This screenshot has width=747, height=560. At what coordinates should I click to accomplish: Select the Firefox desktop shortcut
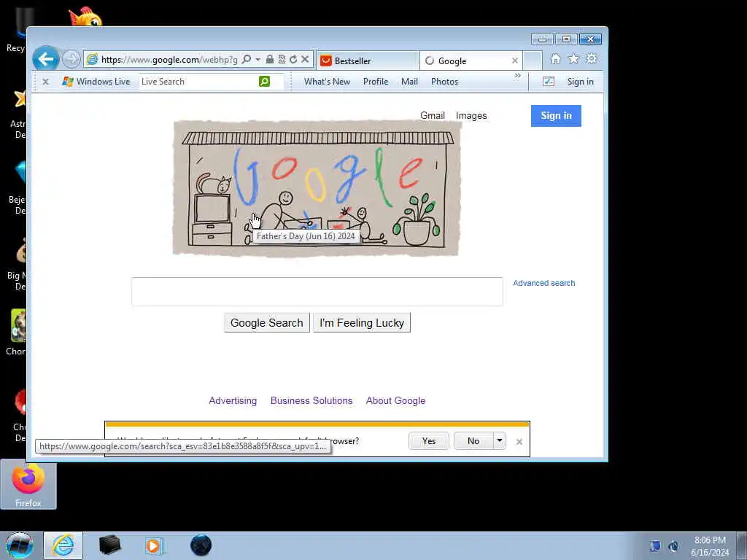[28, 485]
